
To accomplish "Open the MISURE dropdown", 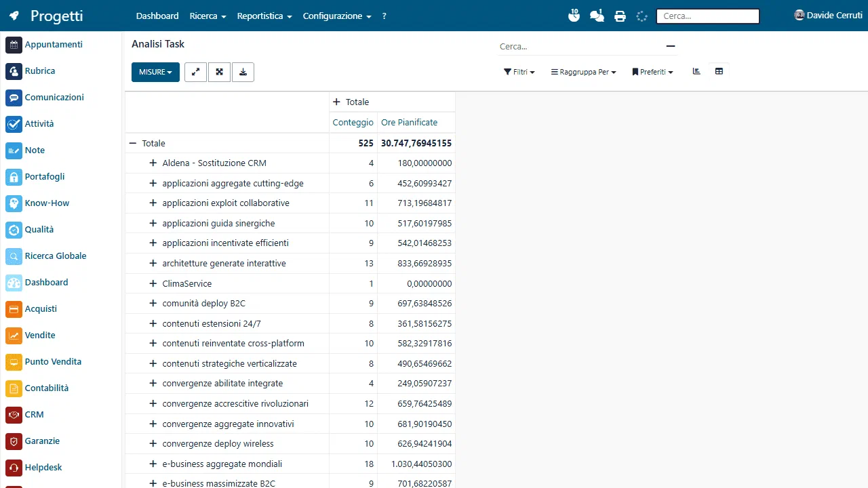I will click(x=155, y=72).
